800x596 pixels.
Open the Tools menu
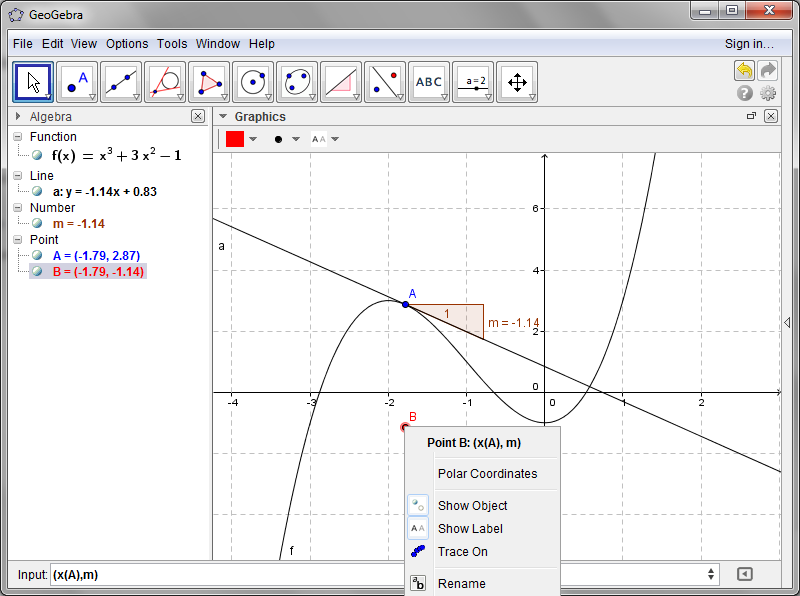pyautogui.click(x=172, y=44)
